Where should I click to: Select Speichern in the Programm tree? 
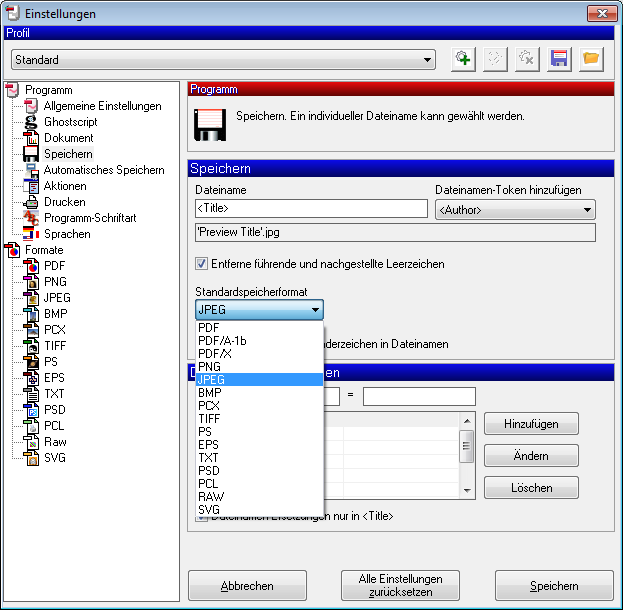(x=68, y=154)
